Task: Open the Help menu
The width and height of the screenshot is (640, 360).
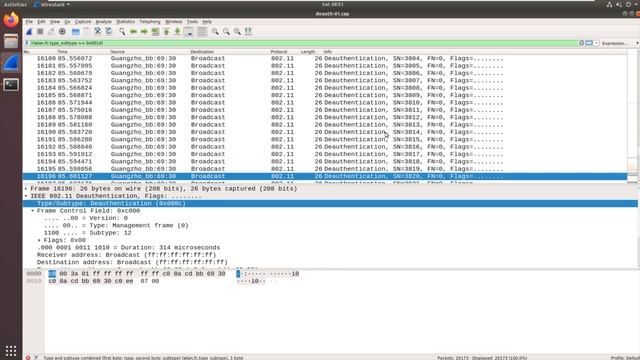Action: (207, 22)
